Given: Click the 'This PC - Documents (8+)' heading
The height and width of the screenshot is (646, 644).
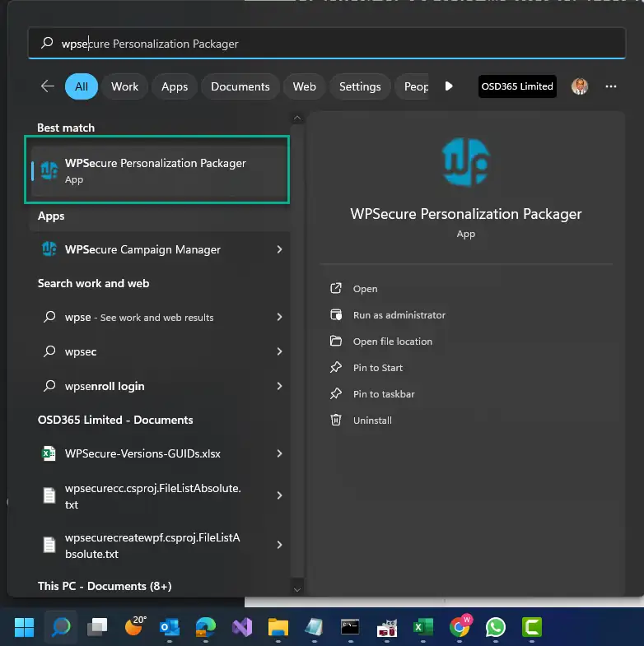Looking at the screenshot, I should pos(105,586).
